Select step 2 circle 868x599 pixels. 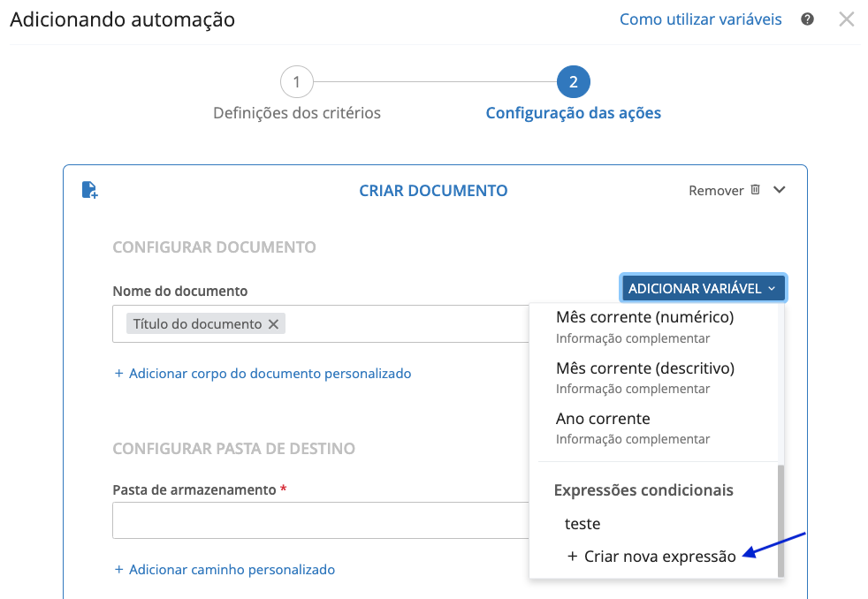pos(574,83)
